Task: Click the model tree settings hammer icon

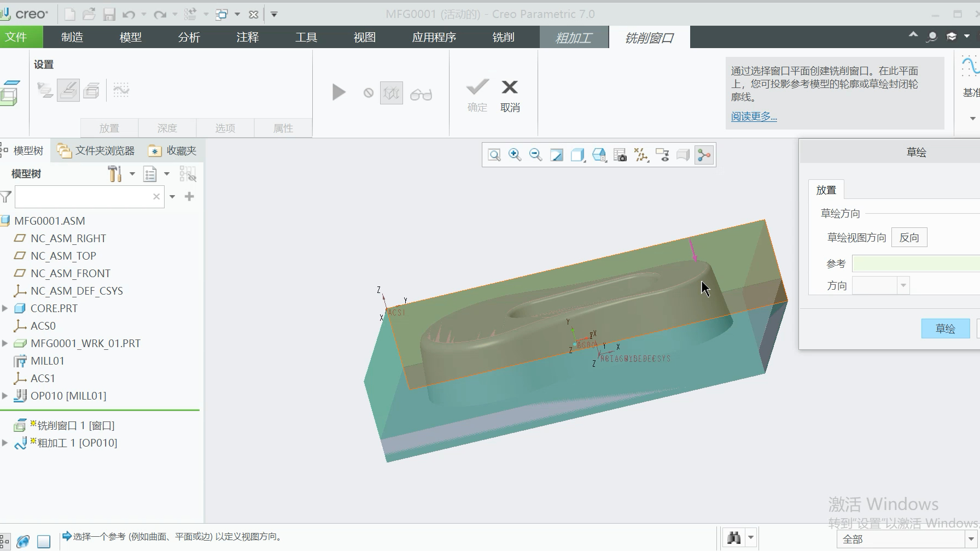Action: (x=114, y=174)
